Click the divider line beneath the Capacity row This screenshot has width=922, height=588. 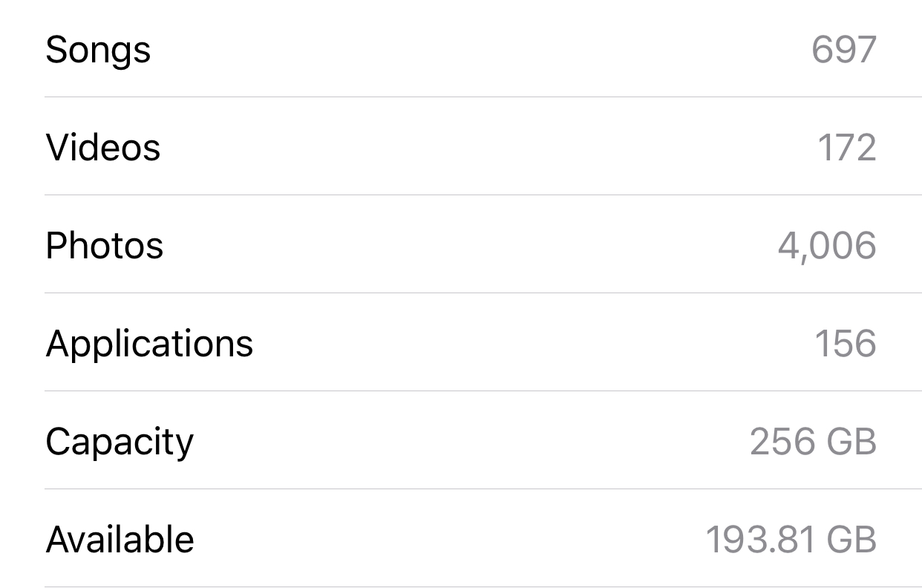tap(483, 489)
